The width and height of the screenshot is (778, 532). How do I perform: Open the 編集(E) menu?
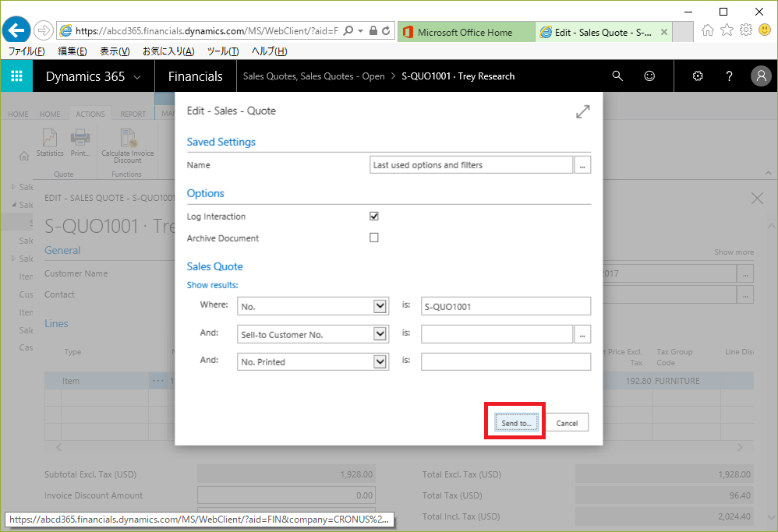72,51
